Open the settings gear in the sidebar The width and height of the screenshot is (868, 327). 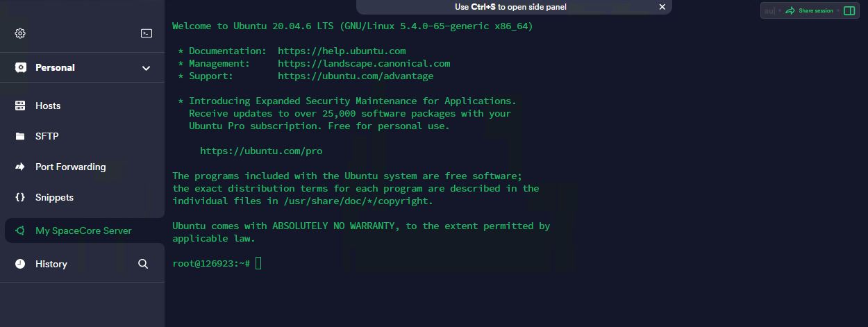(20, 33)
